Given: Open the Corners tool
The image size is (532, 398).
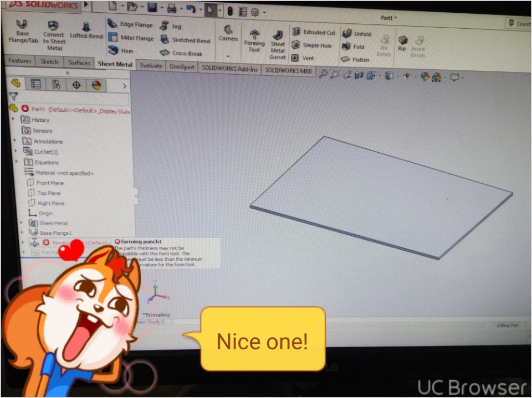Looking at the screenshot, I should [228, 34].
